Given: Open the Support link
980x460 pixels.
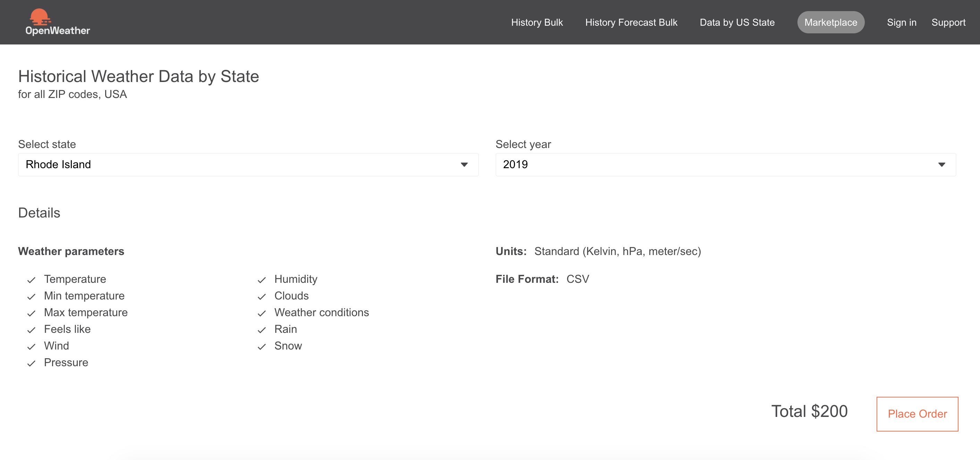Looking at the screenshot, I should [948, 23].
